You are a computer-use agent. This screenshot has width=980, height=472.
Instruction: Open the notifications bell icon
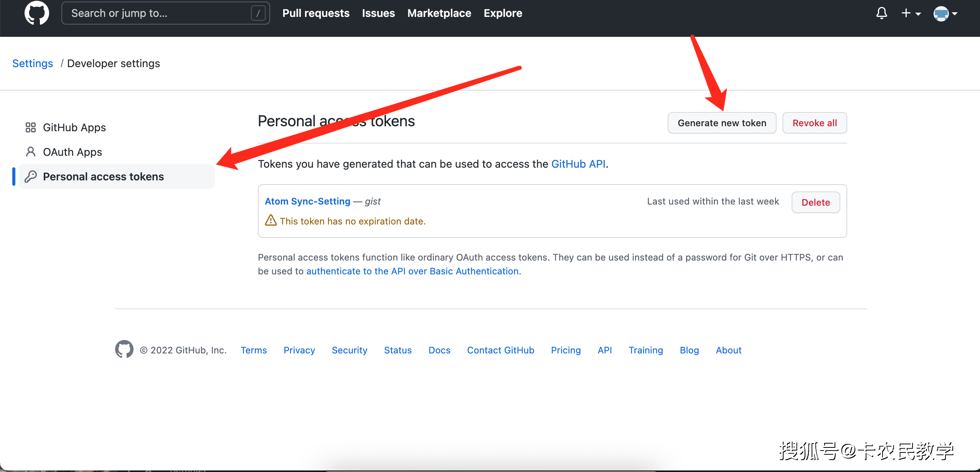point(882,13)
